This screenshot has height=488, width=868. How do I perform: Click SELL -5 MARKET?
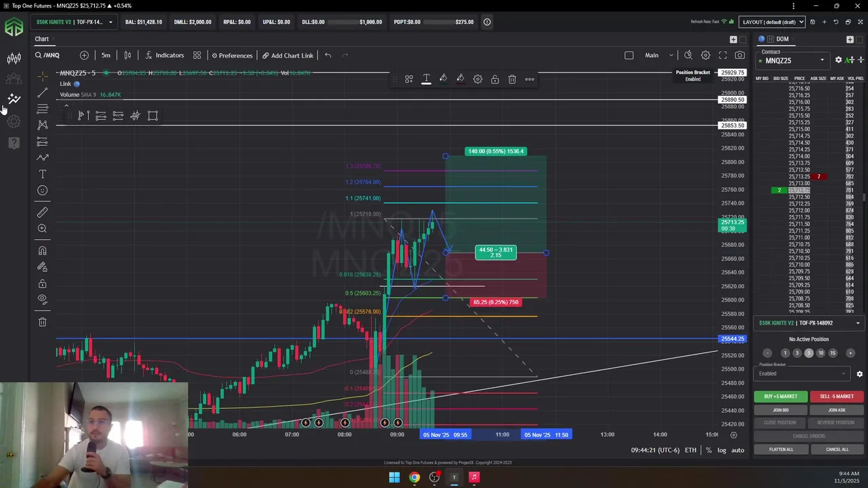pos(836,396)
